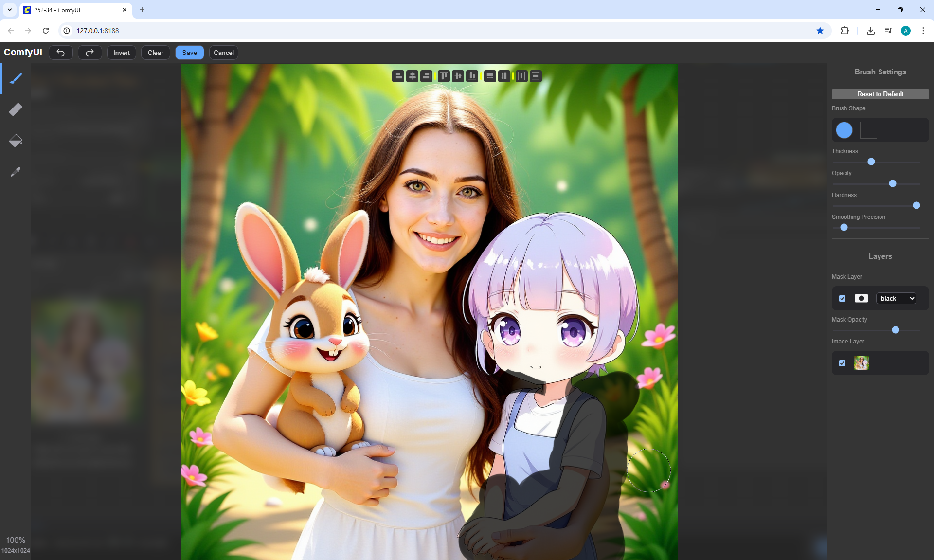
Task: Toggle the Mask Layer visibility checkbox
Action: (x=843, y=298)
